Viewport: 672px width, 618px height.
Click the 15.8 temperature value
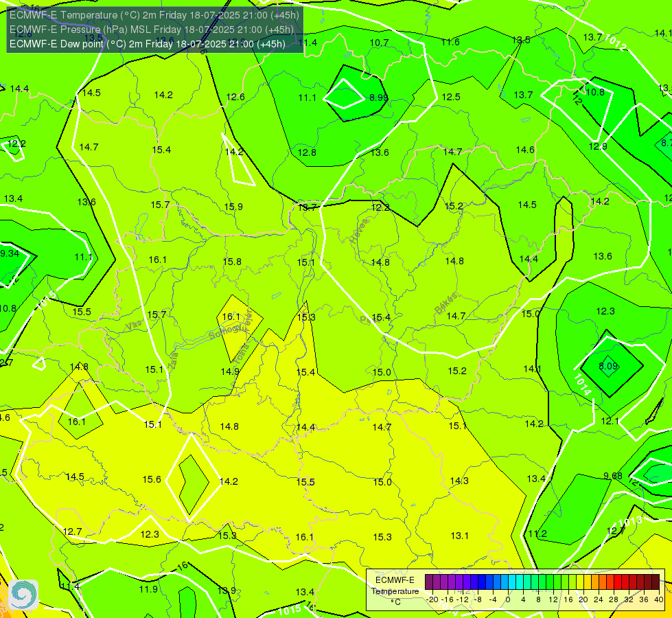pyautogui.click(x=232, y=262)
